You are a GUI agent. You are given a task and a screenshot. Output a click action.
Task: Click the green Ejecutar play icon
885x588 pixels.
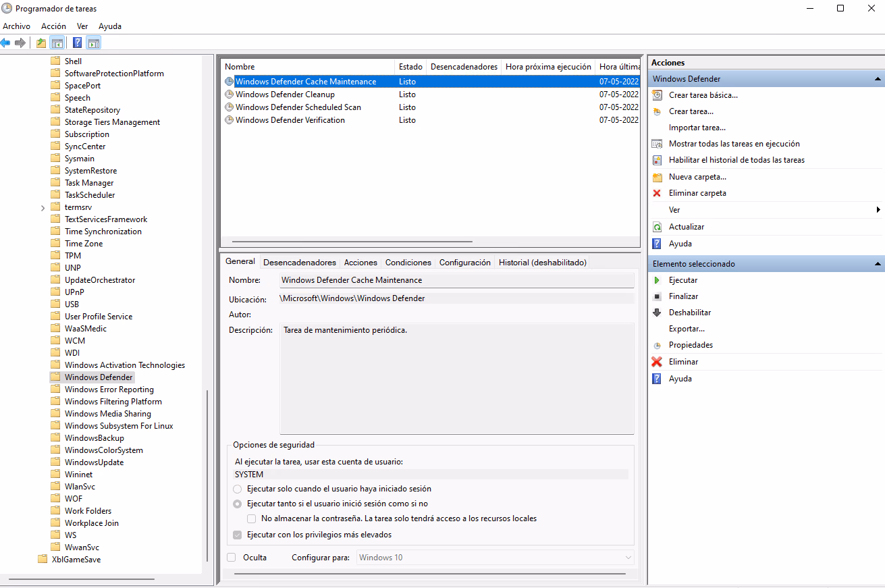pyautogui.click(x=657, y=280)
